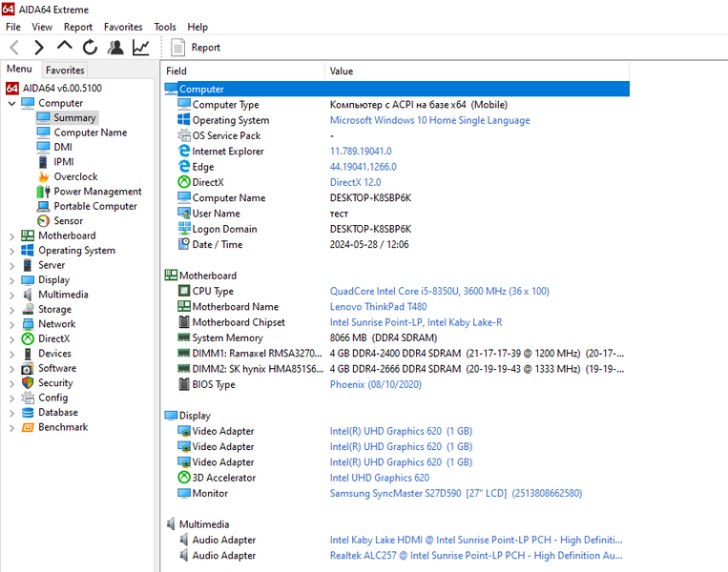This screenshot has height=572, width=728.
Task: Click Phoenix BIOS type link
Action: pyautogui.click(x=376, y=384)
